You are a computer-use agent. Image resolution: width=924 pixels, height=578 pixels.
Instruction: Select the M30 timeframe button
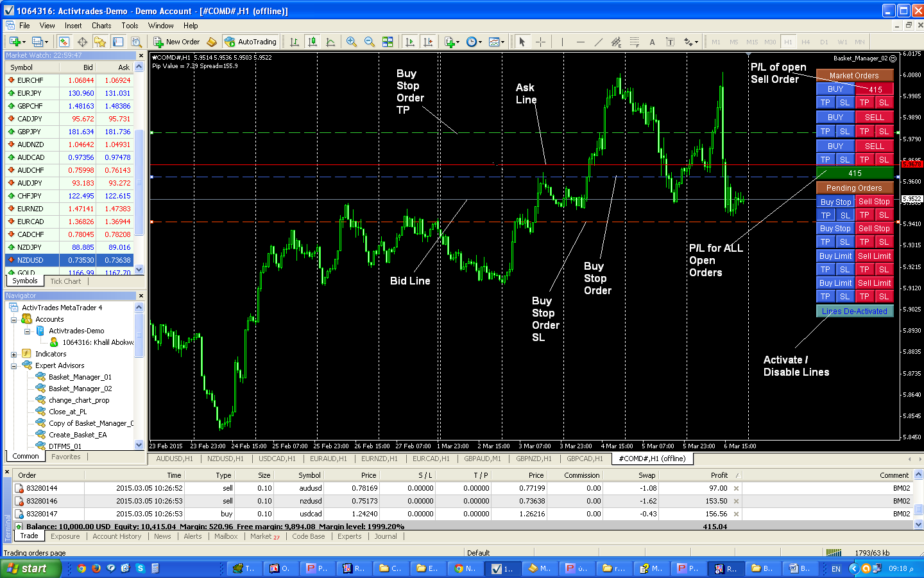tap(770, 42)
